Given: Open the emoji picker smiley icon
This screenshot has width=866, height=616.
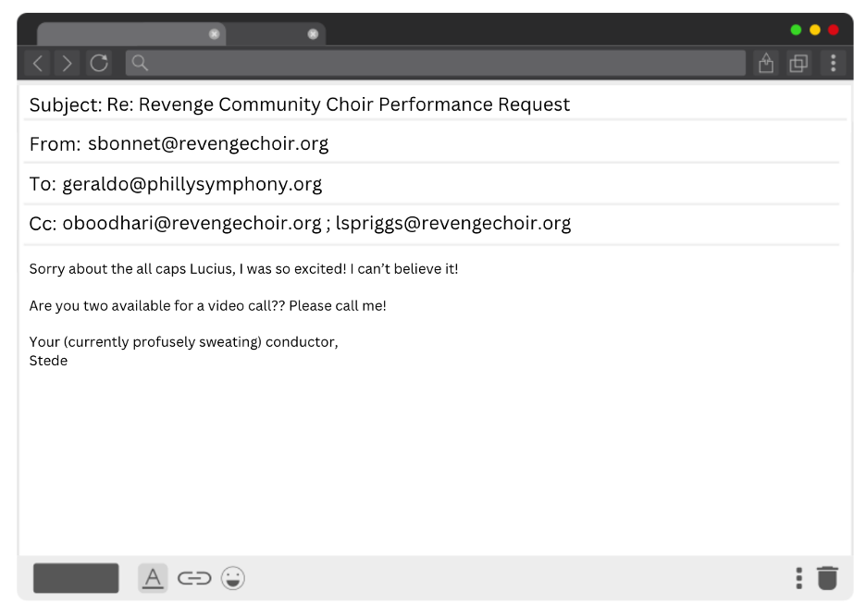Looking at the screenshot, I should pos(233,578).
